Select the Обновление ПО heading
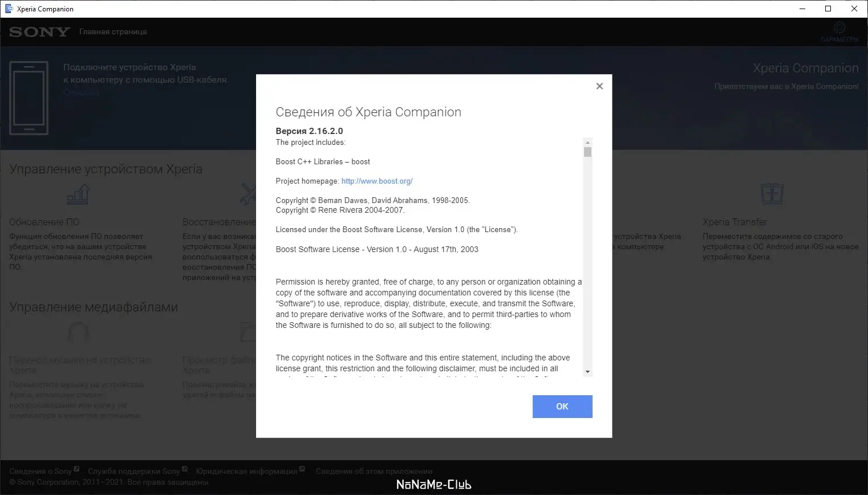Image resolution: width=868 pixels, height=495 pixels. [44, 222]
